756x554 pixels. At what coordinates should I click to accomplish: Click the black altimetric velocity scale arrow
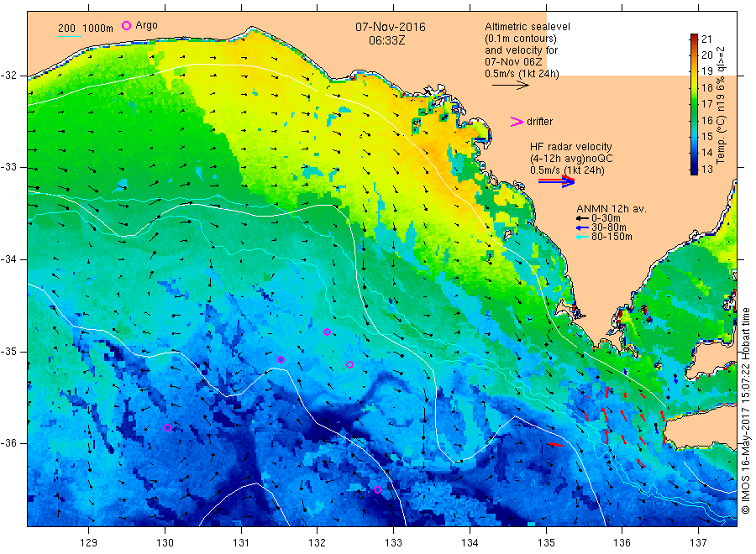click(511, 86)
